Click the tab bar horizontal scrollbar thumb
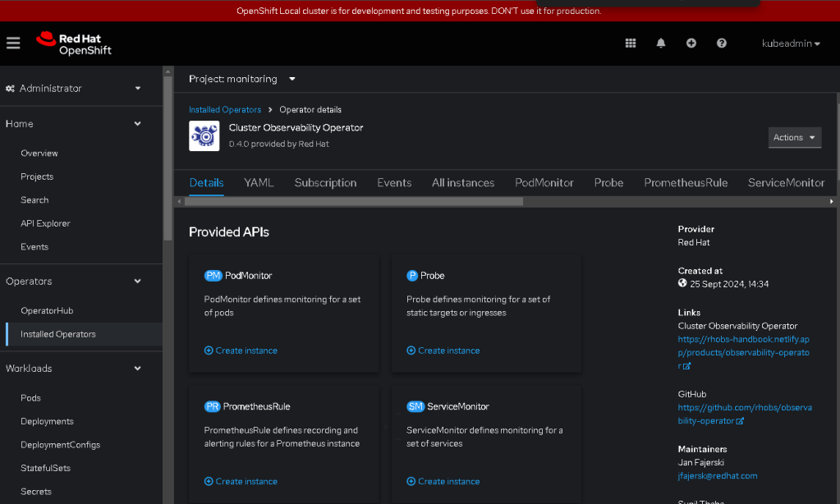 point(354,201)
